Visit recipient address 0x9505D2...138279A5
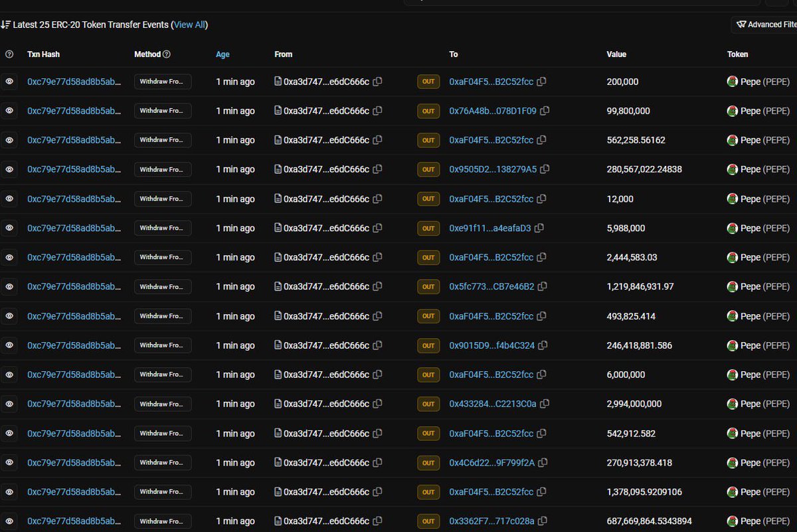Screen dimensions: 797x532 coord(493,169)
